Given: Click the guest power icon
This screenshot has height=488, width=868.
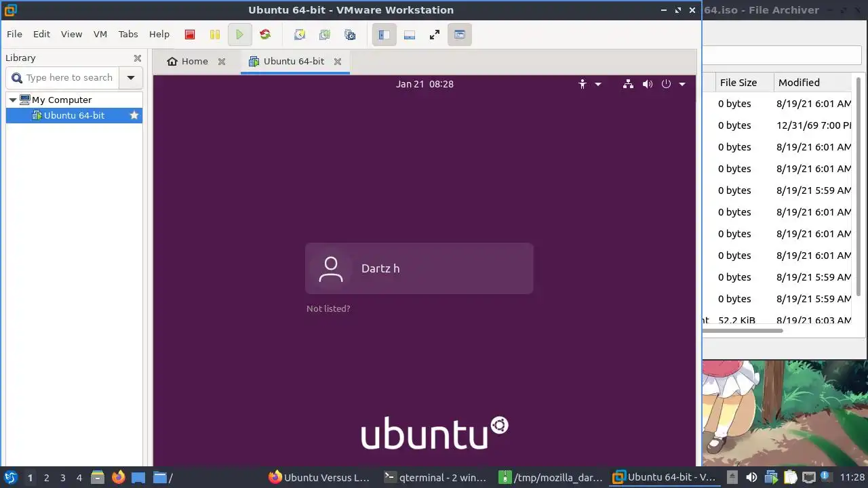Looking at the screenshot, I should [x=666, y=84].
